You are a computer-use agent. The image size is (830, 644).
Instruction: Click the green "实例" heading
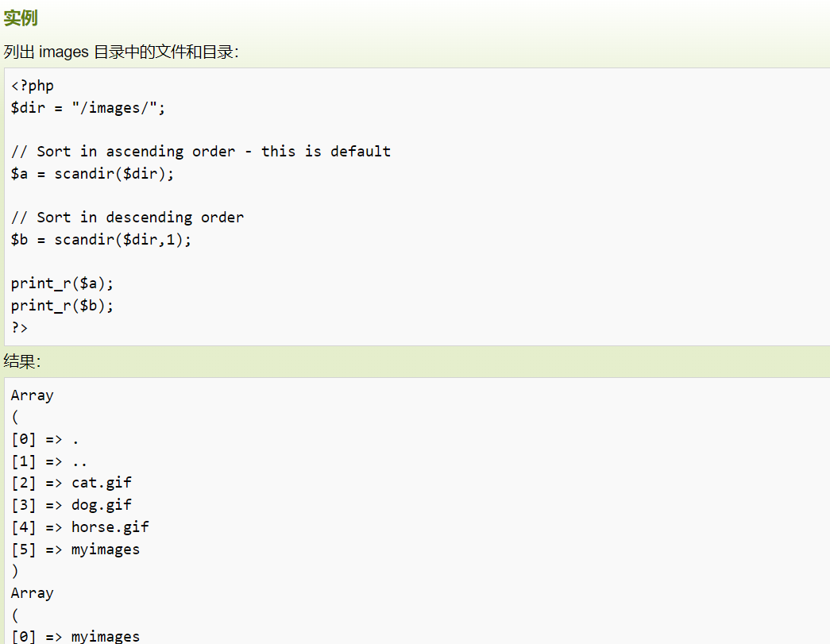coord(21,18)
